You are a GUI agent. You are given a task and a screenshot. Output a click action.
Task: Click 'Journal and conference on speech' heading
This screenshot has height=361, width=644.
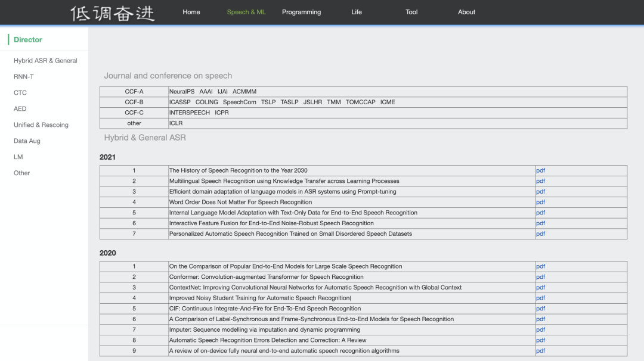(168, 76)
